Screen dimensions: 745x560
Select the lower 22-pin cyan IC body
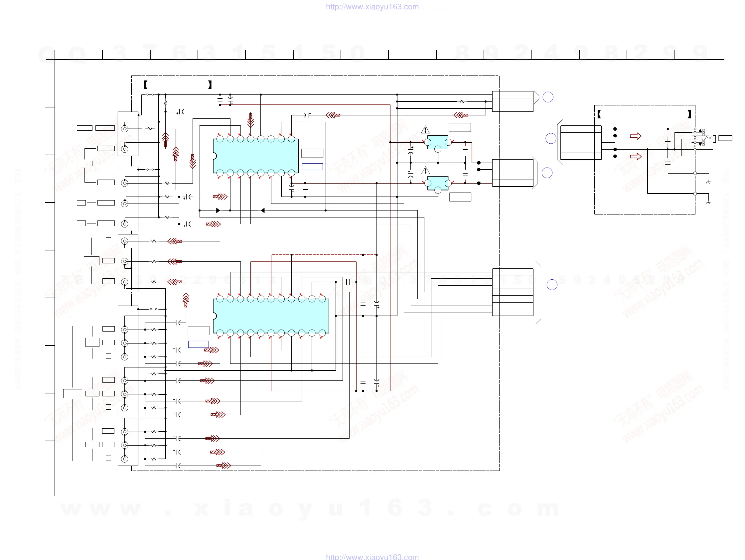point(271,316)
